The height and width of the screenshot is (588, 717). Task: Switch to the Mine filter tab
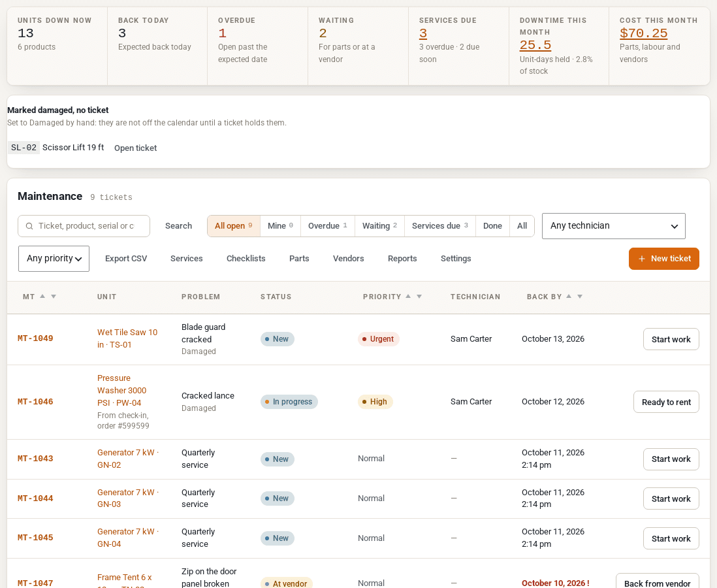click(280, 226)
